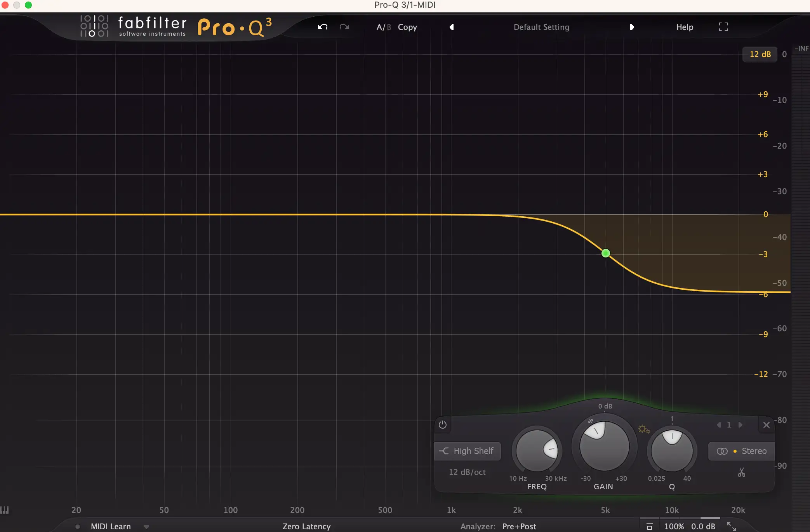Click the undo arrow icon
The width and height of the screenshot is (810, 532).
[322, 27]
